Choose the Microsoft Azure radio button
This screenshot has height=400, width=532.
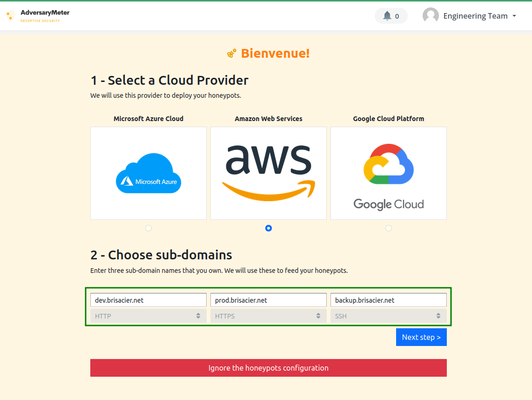pos(148,228)
